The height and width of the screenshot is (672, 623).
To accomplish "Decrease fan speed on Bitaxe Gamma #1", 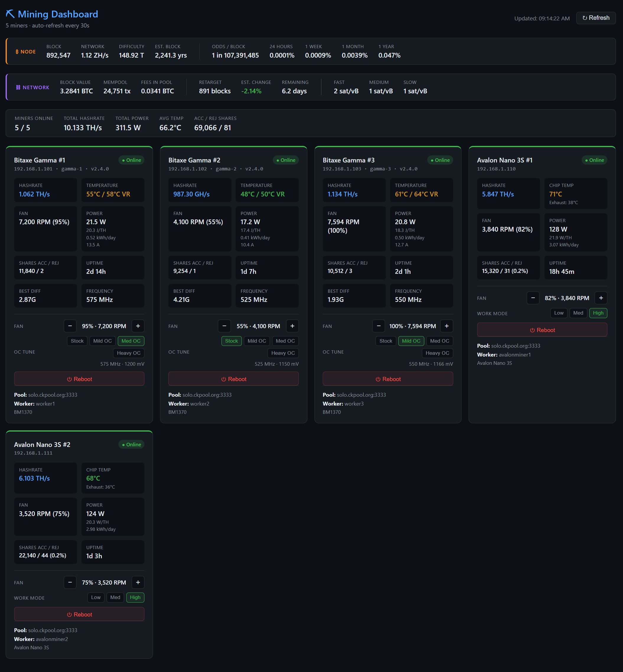I will pyautogui.click(x=70, y=326).
